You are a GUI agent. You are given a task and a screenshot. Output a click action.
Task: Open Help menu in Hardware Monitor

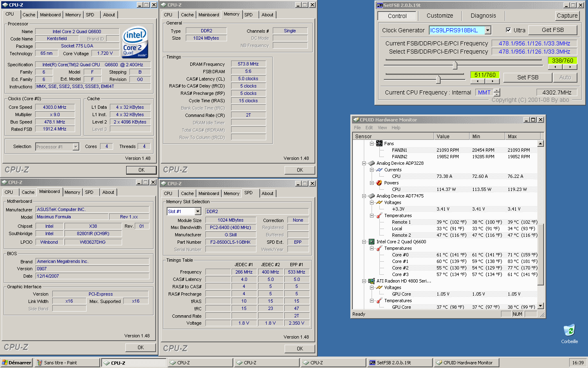click(x=396, y=128)
